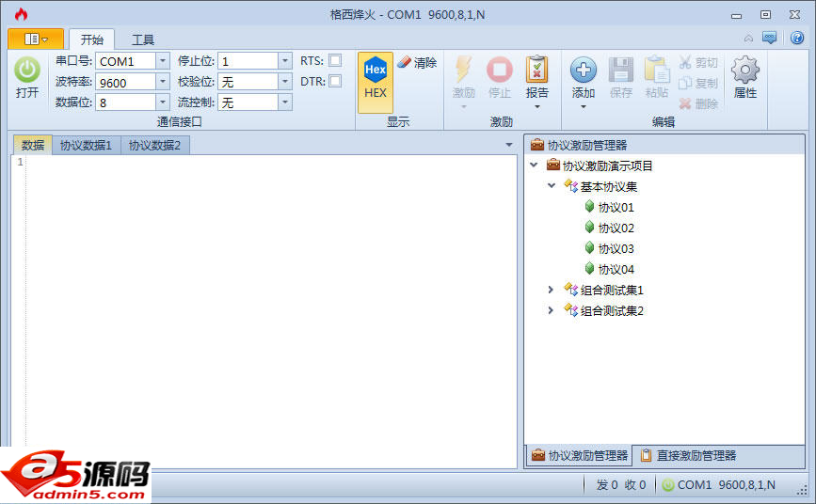Click the blue help question mark icon
Viewport: 816px width, 504px height.
pyautogui.click(x=797, y=38)
